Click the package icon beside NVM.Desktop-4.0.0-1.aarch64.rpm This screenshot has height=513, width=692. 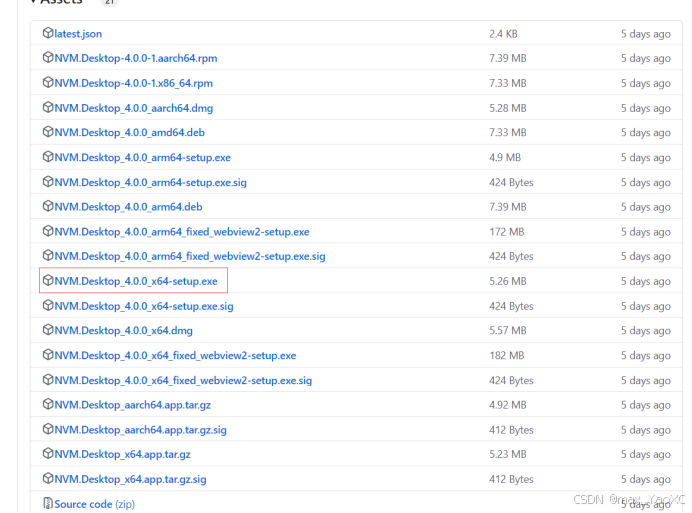click(48, 57)
